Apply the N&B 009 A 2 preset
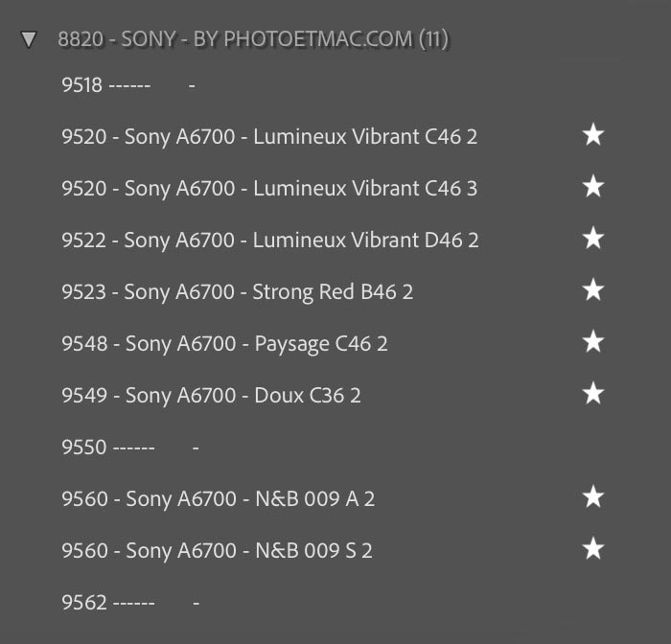Screen dimensions: 671x644 coord(218,499)
